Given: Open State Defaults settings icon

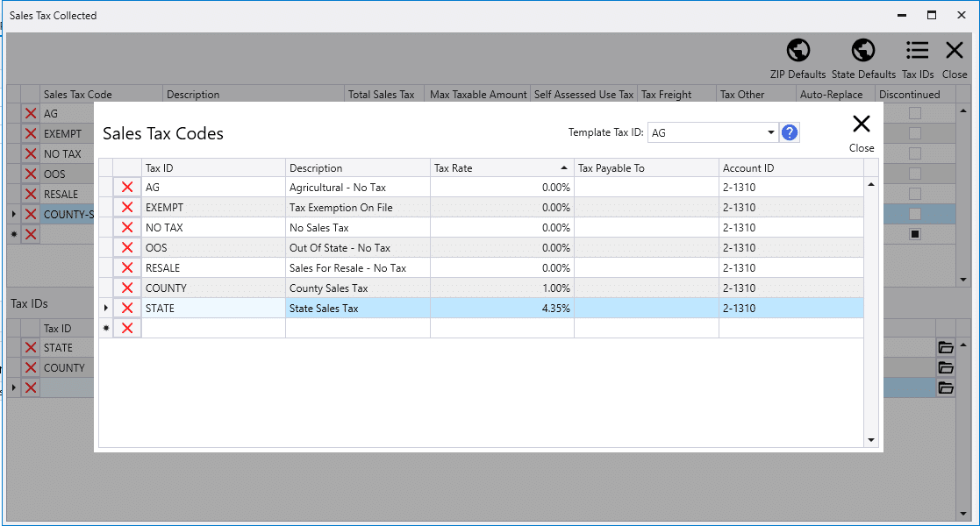Looking at the screenshot, I should click(862, 50).
